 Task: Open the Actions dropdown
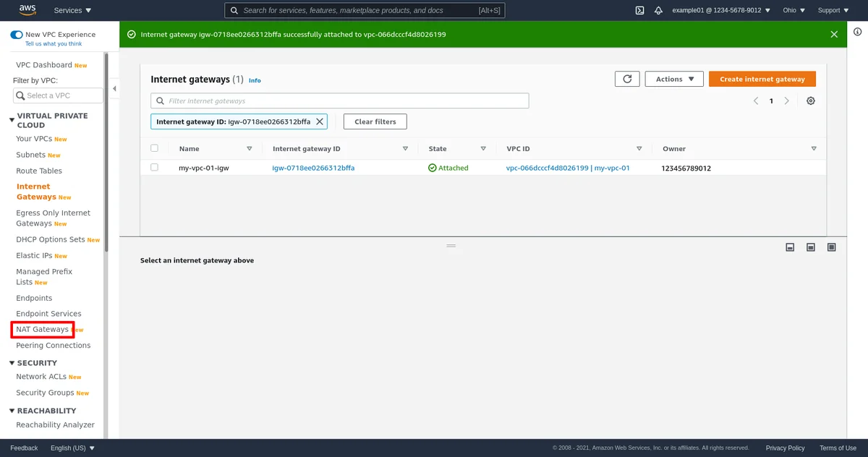pos(674,79)
